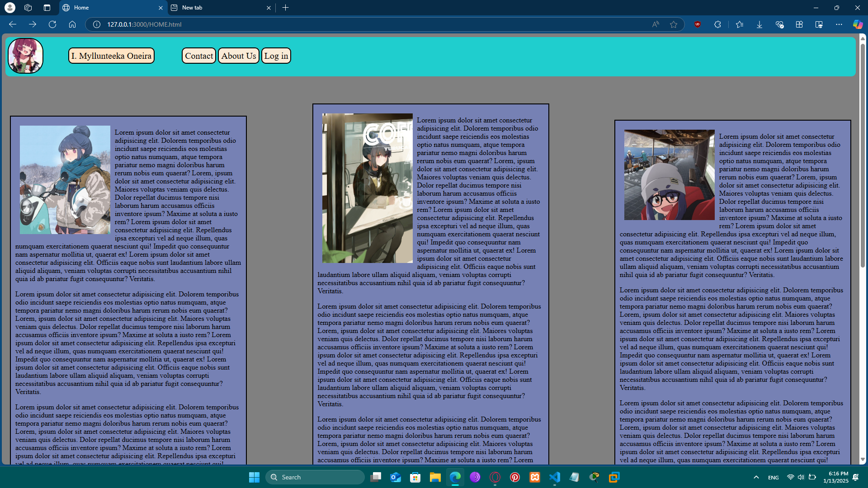Open the volume control in the tray
The height and width of the screenshot is (488, 868).
pos(801,477)
